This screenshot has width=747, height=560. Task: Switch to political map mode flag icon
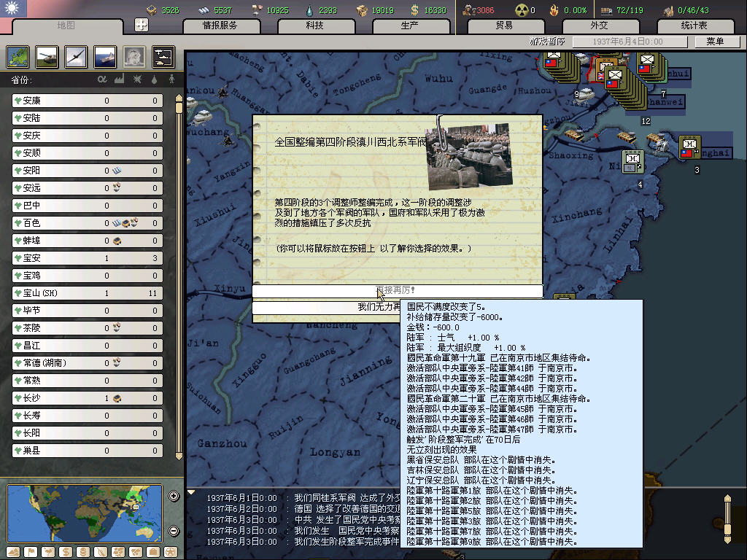31,552
